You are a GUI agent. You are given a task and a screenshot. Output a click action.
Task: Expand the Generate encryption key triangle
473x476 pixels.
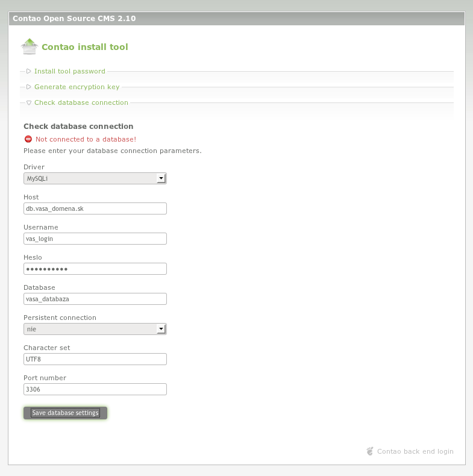(x=28, y=87)
